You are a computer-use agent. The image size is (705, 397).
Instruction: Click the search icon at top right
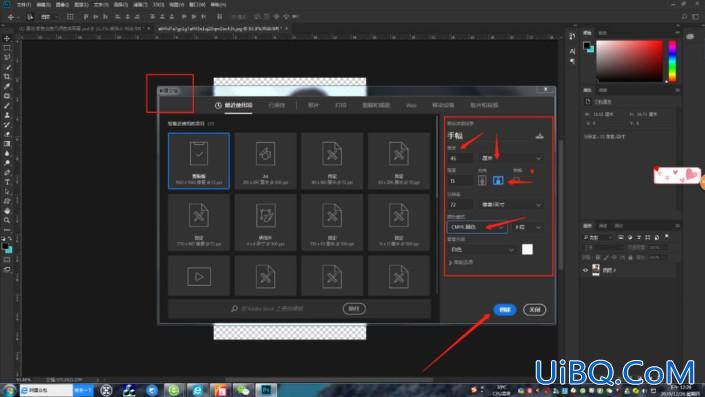click(684, 17)
